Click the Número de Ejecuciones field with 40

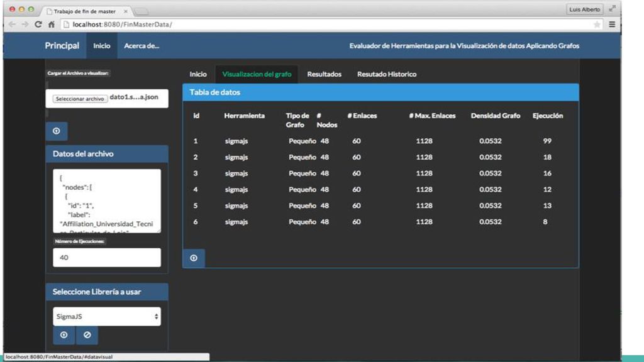[x=107, y=257]
